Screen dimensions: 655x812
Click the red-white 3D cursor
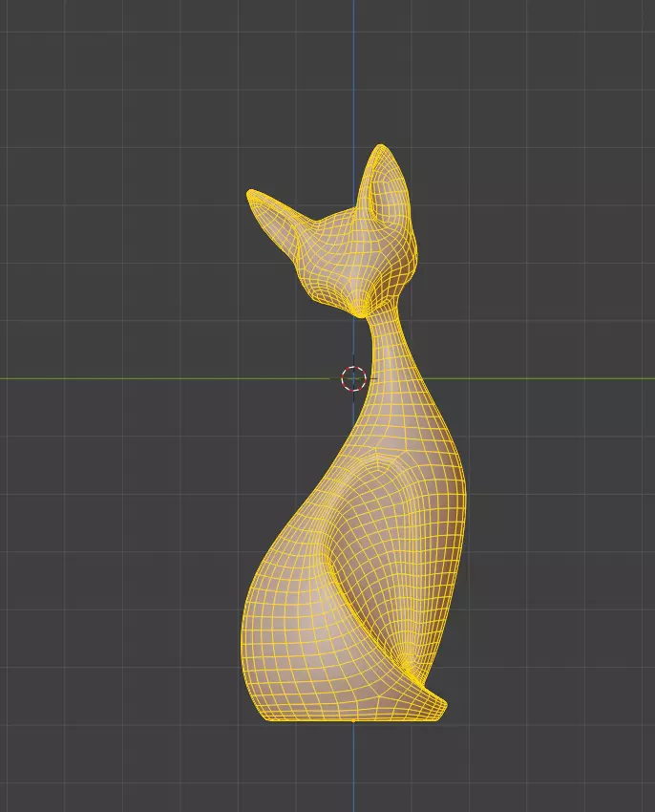coord(353,378)
